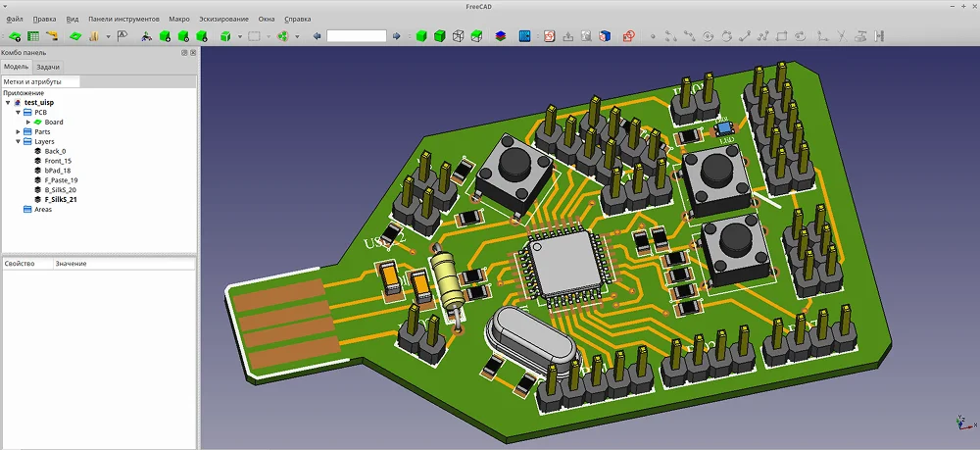Image resolution: width=980 pixels, height=450 pixels.
Task: Click the back navigation arrow icon
Action: tap(317, 36)
